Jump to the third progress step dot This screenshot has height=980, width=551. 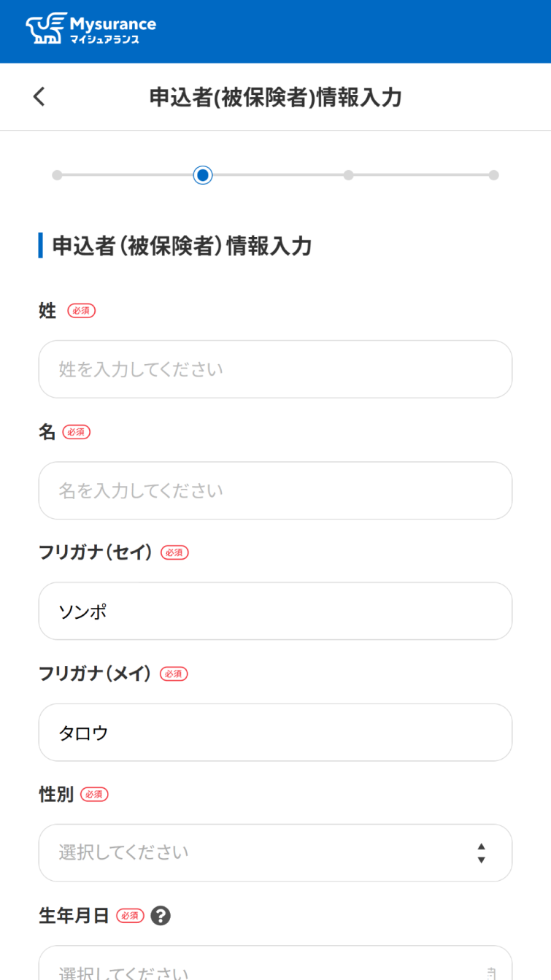[x=348, y=175]
